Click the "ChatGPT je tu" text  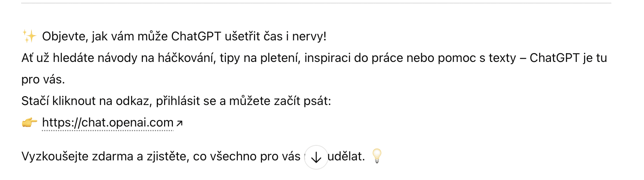point(568,58)
